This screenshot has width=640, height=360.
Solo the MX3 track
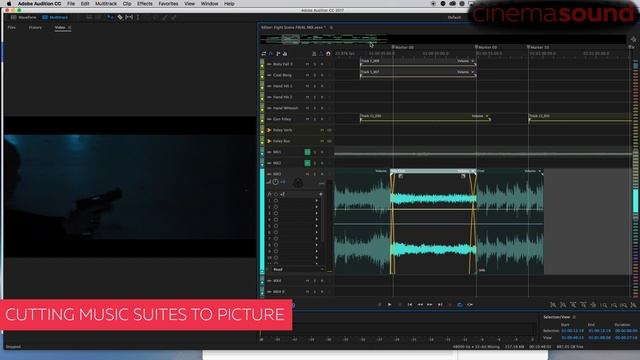click(x=315, y=174)
